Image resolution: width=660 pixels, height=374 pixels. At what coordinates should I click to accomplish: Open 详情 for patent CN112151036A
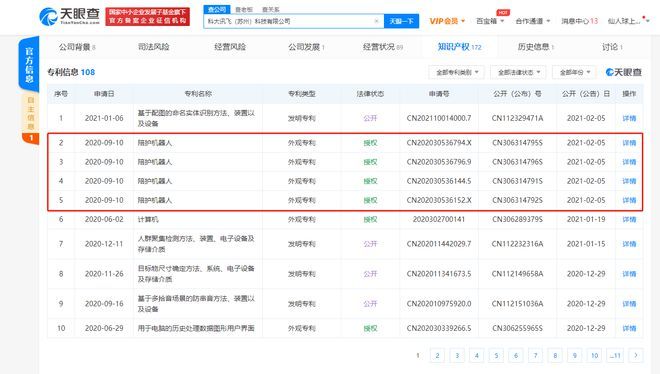click(629, 304)
